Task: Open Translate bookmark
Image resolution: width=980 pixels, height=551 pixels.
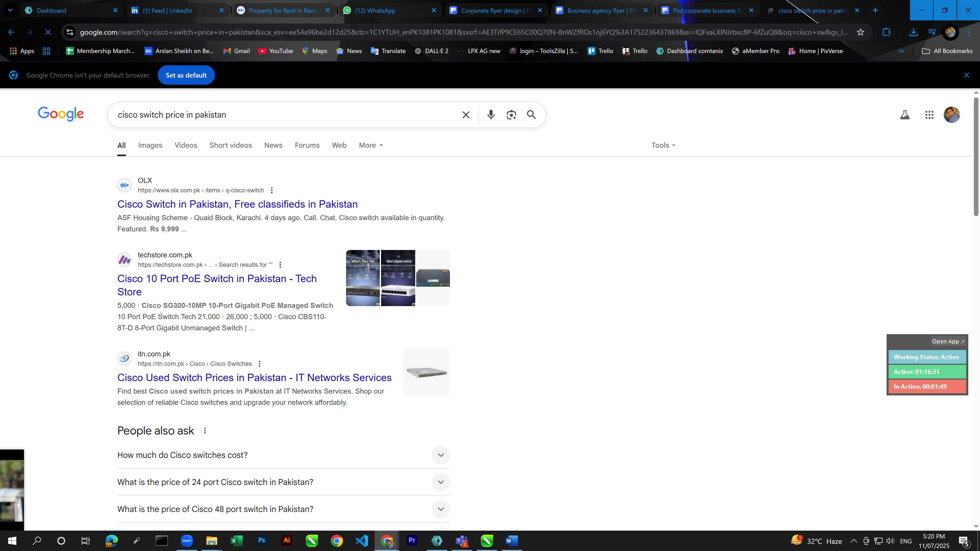Action: [388, 51]
